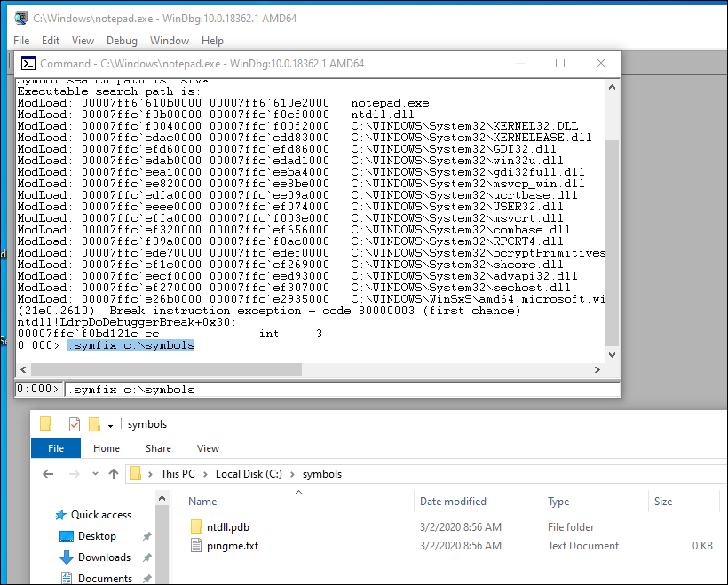Click the Up arrow to parent folder
Image resolution: width=728 pixels, height=585 pixels.
114,474
